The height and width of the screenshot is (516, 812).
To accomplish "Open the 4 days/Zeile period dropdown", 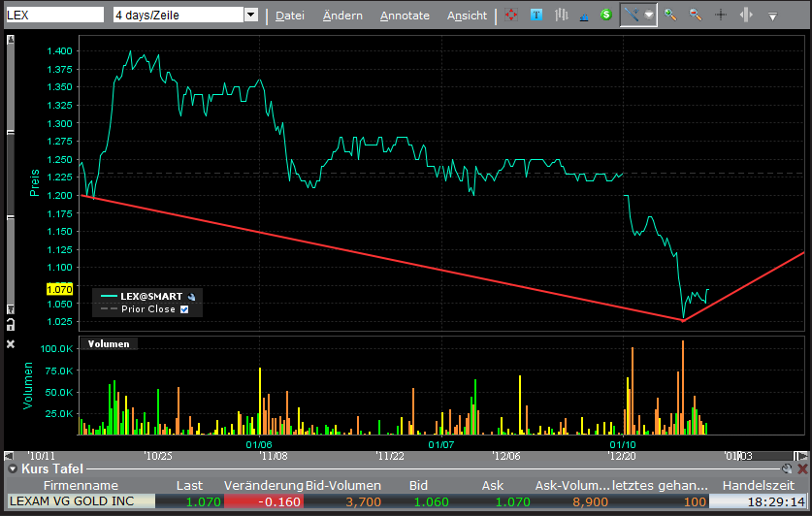I will 250,16.
